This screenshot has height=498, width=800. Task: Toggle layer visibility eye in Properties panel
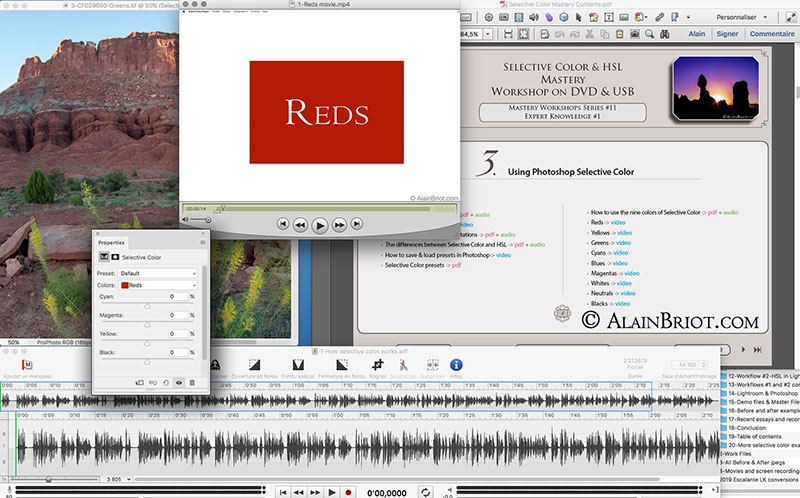click(179, 382)
